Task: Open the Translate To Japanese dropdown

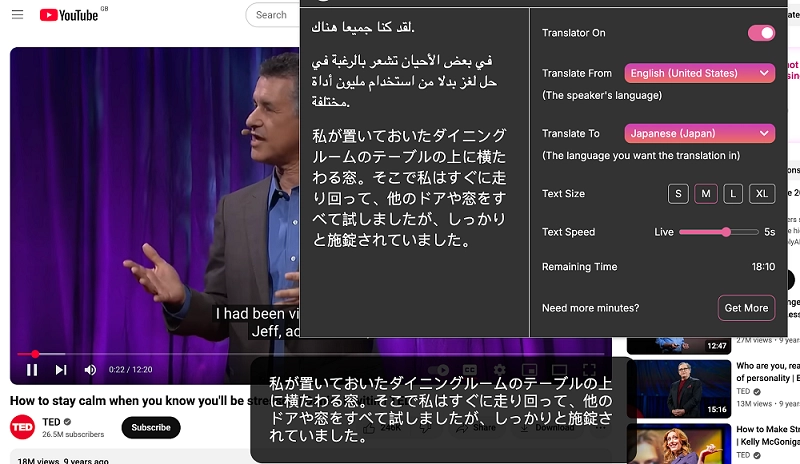Action: (x=699, y=133)
